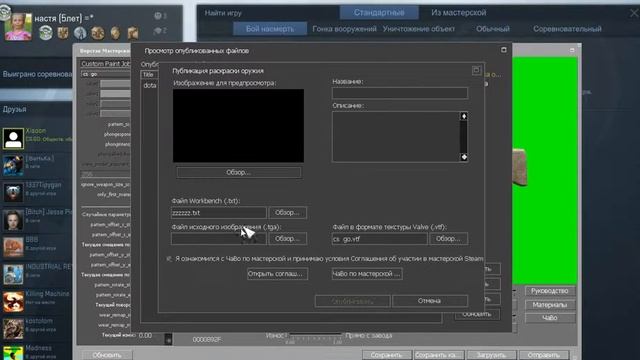The width and height of the screenshot is (640, 360).
Task: Click the Друзья friends header
Action: [14, 109]
